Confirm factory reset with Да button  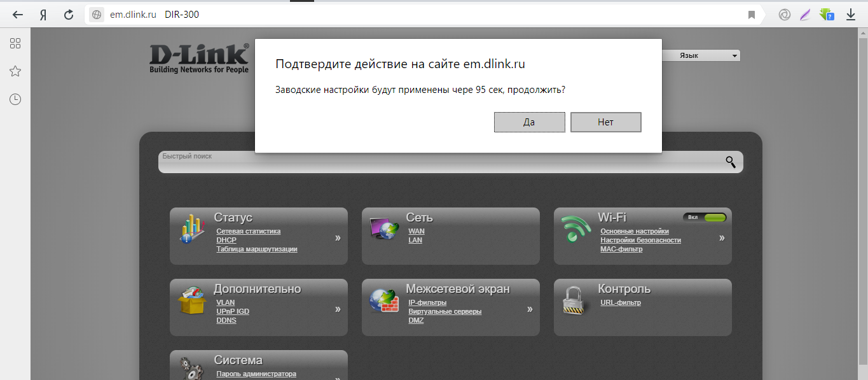pyautogui.click(x=529, y=122)
